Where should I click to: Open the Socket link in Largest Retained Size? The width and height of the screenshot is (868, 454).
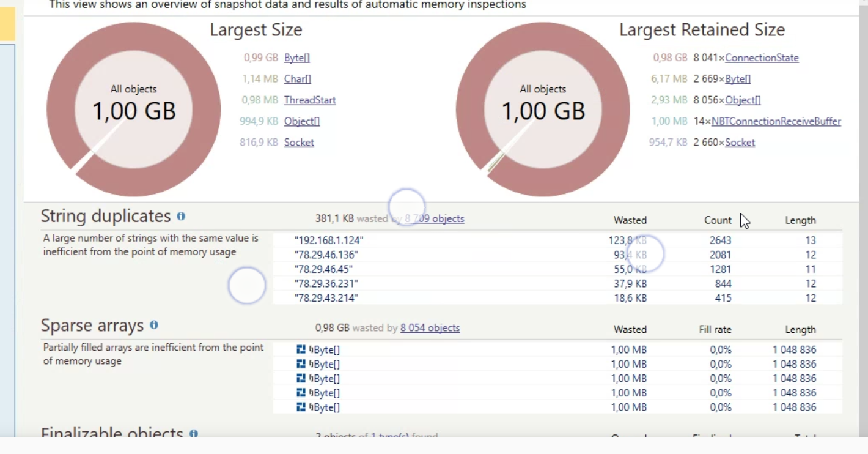(740, 142)
